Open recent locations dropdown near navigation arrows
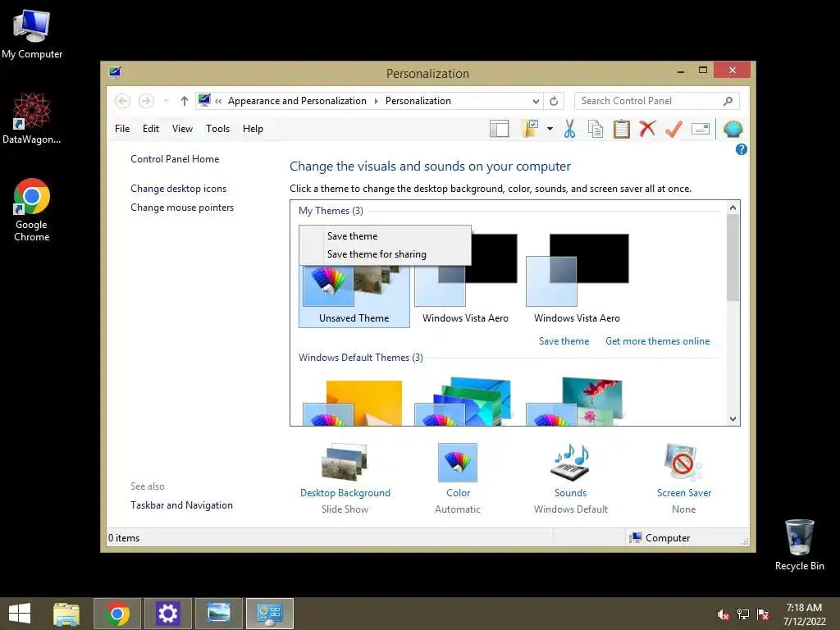 point(167,101)
